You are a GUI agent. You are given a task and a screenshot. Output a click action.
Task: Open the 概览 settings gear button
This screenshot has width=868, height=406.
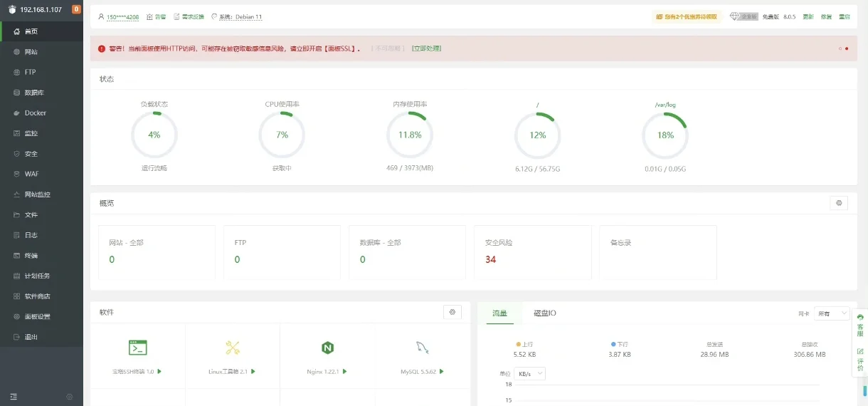pos(839,203)
